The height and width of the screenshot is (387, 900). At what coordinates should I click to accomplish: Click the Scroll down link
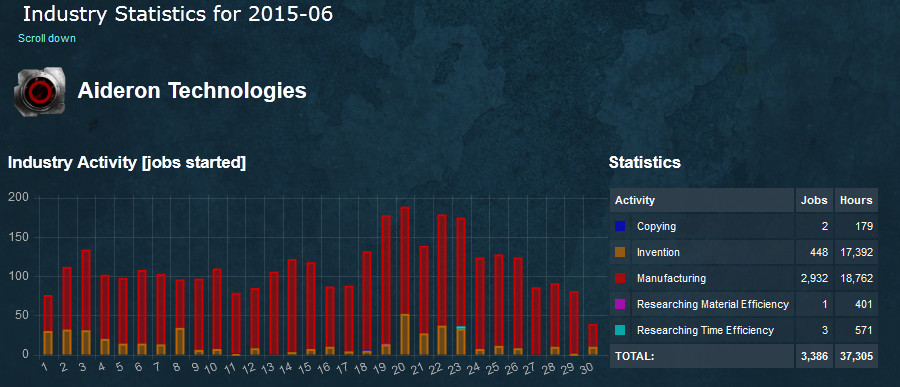tap(46, 38)
